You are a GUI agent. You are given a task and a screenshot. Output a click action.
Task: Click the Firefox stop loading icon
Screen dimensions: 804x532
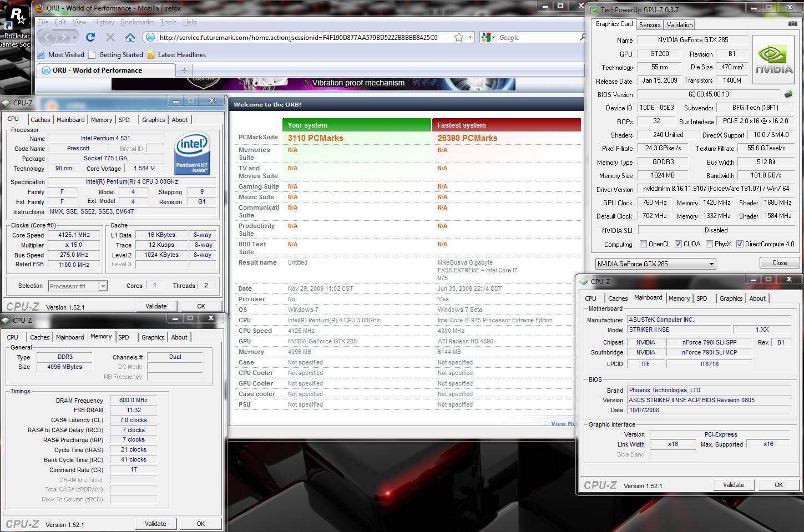point(110,37)
